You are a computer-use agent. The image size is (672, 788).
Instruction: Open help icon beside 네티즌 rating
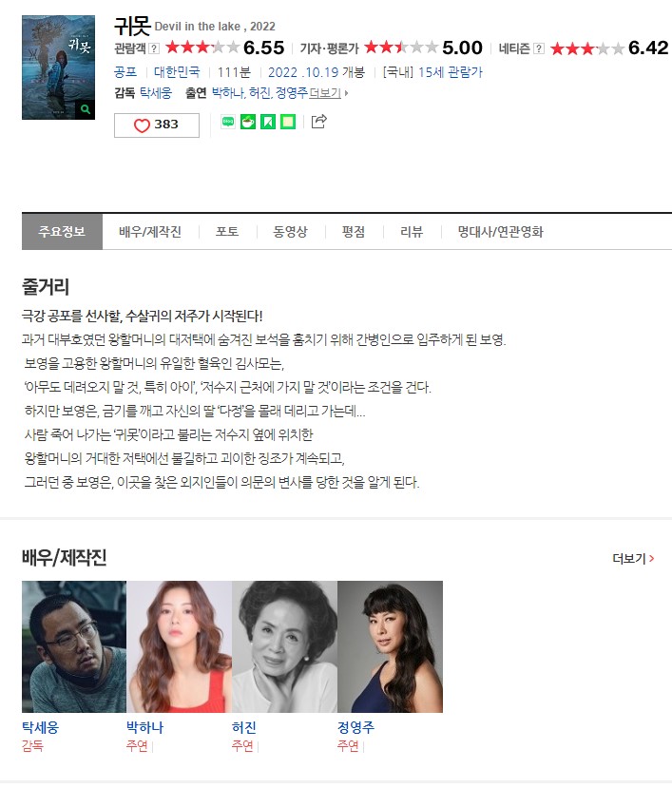coord(539,48)
